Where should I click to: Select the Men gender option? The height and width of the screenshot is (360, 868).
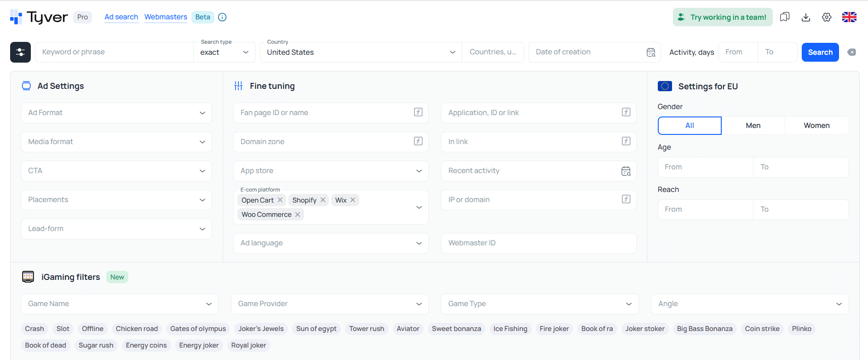753,125
